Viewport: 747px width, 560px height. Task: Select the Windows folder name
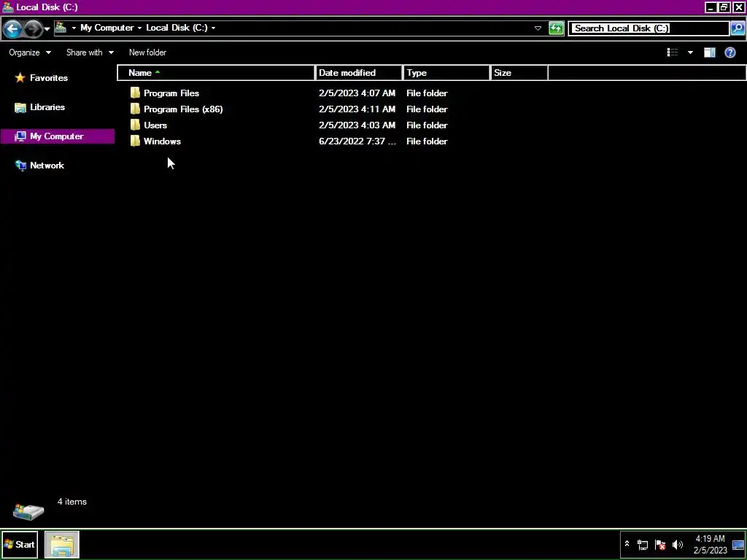coord(162,141)
